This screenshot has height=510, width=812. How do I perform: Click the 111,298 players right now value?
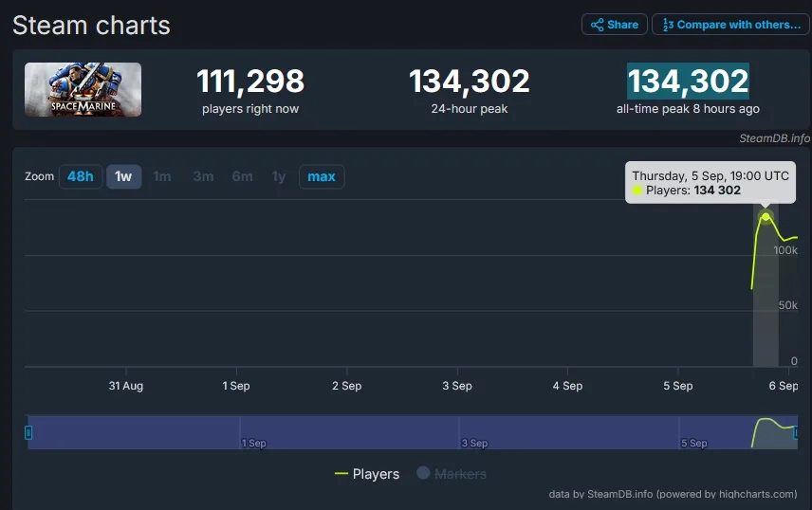coord(250,81)
